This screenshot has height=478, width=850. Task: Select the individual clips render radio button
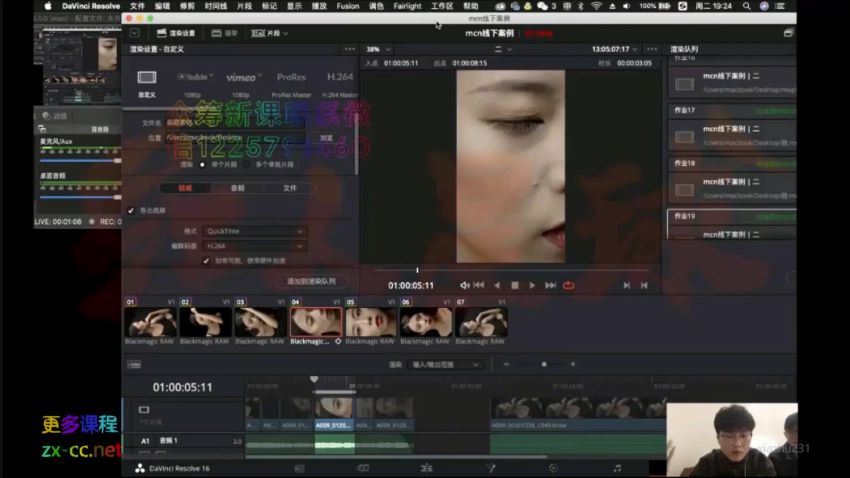(247, 165)
